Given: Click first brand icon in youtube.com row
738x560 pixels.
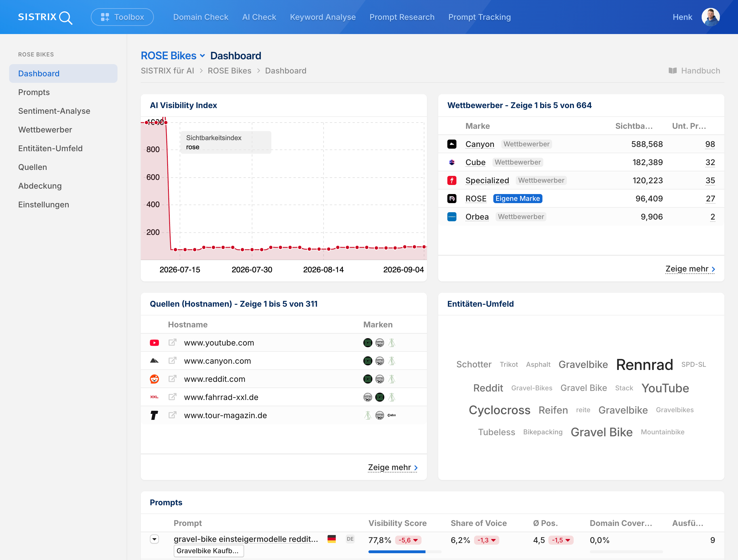Looking at the screenshot, I should 368,343.
